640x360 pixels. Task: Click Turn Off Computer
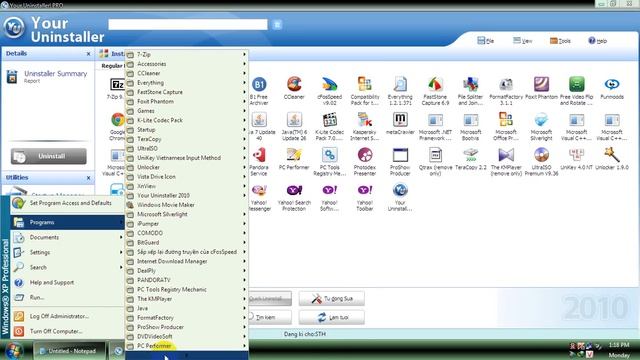pos(67,331)
